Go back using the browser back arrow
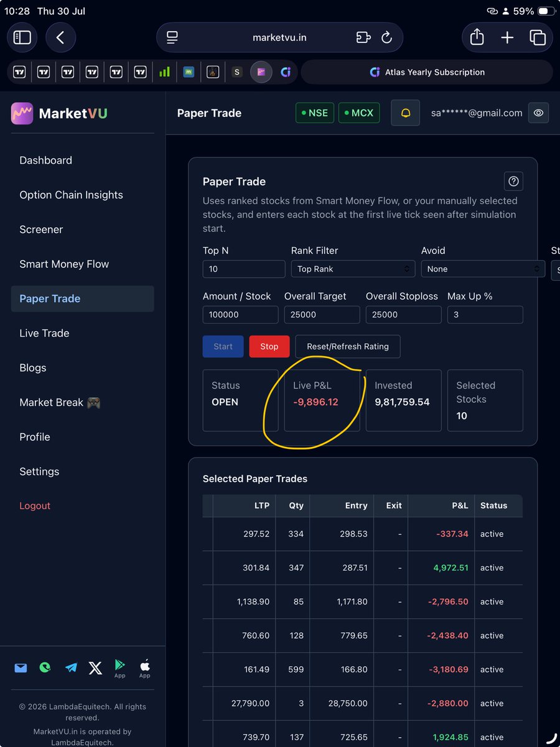 point(60,37)
